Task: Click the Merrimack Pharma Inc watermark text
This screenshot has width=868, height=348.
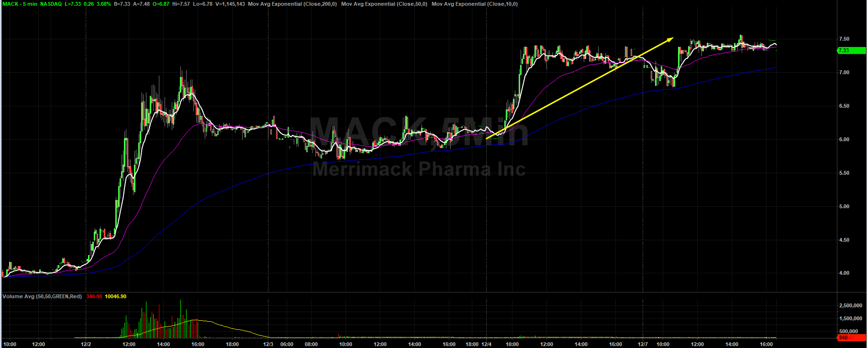Action: coord(419,169)
